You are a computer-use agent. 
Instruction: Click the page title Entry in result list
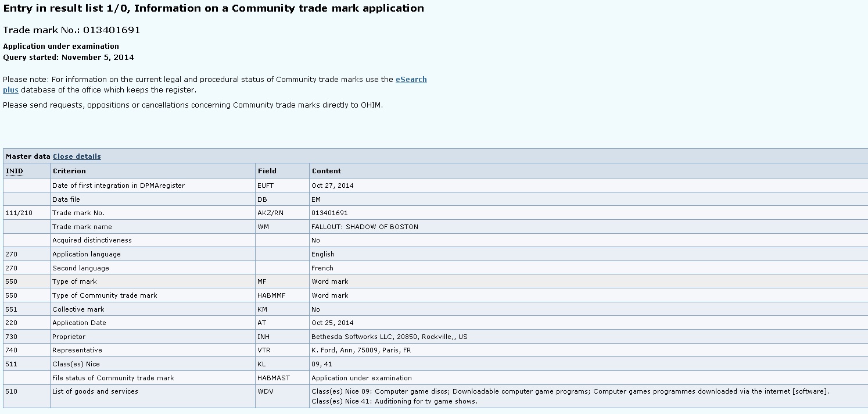(x=214, y=8)
